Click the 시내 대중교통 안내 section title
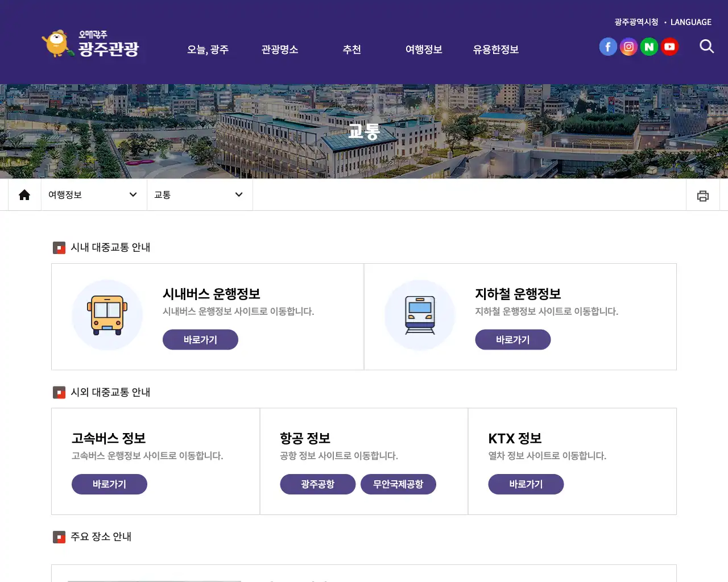 coord(110,247)
